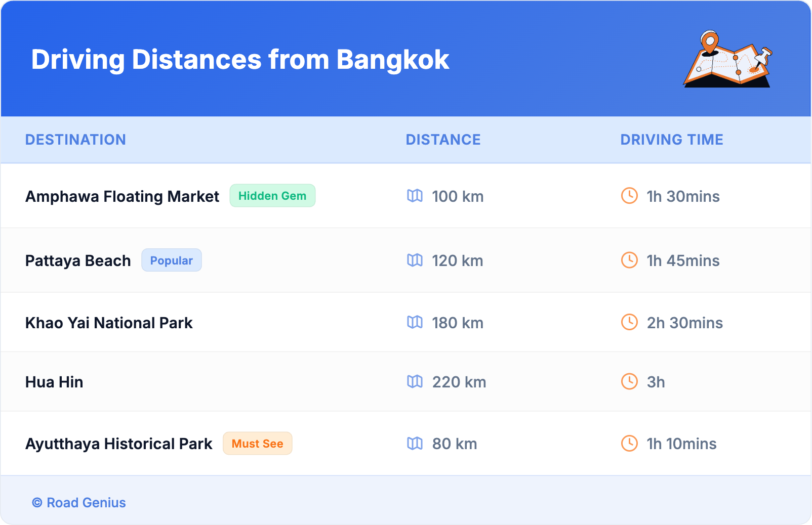Screen dimensions: 812x525
Task: Click the Destination column header
Action: coord(75,140)
